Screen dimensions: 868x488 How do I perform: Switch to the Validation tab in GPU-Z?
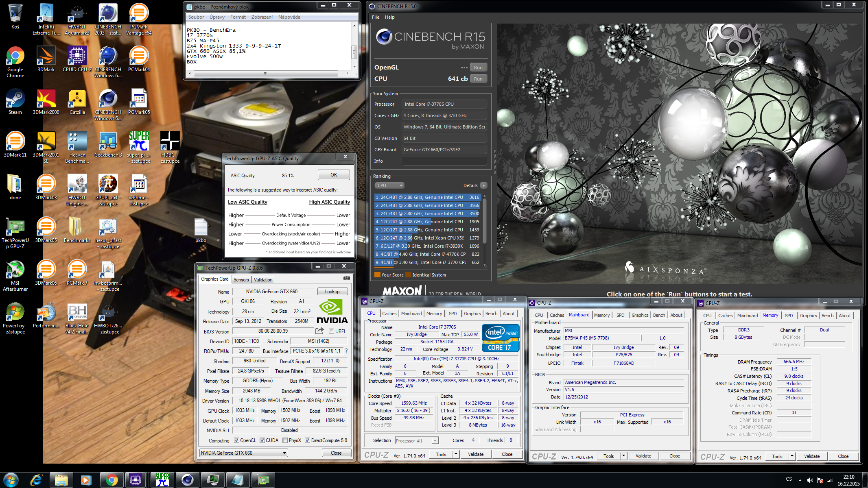point(263,279)
